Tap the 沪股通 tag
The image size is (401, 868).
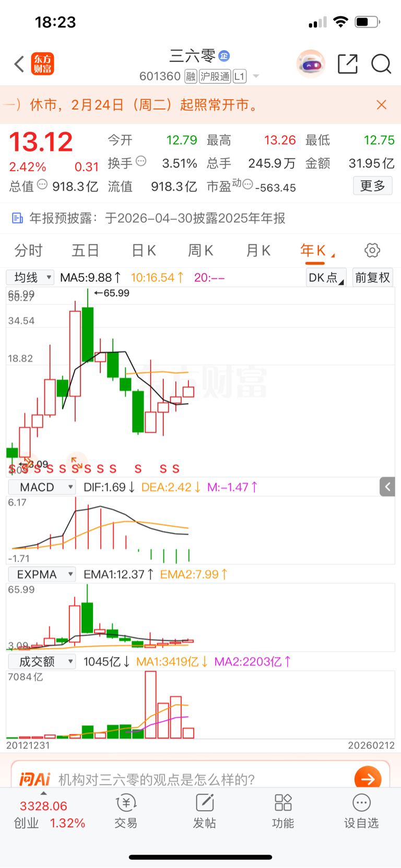coord(215,77)
